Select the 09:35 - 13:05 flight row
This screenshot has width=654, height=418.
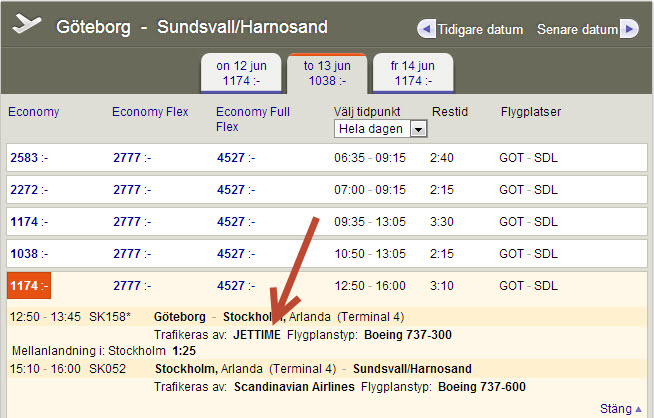coord(370,222)
